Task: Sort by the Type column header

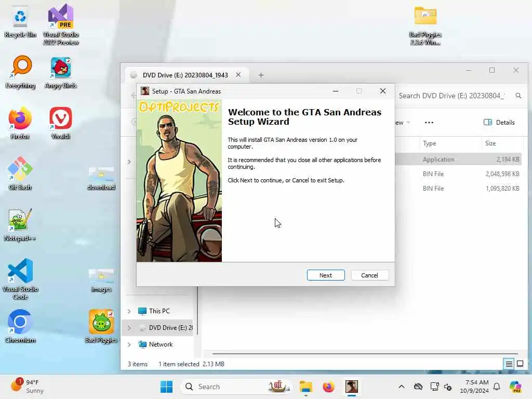Action: (x=450, y=143)
